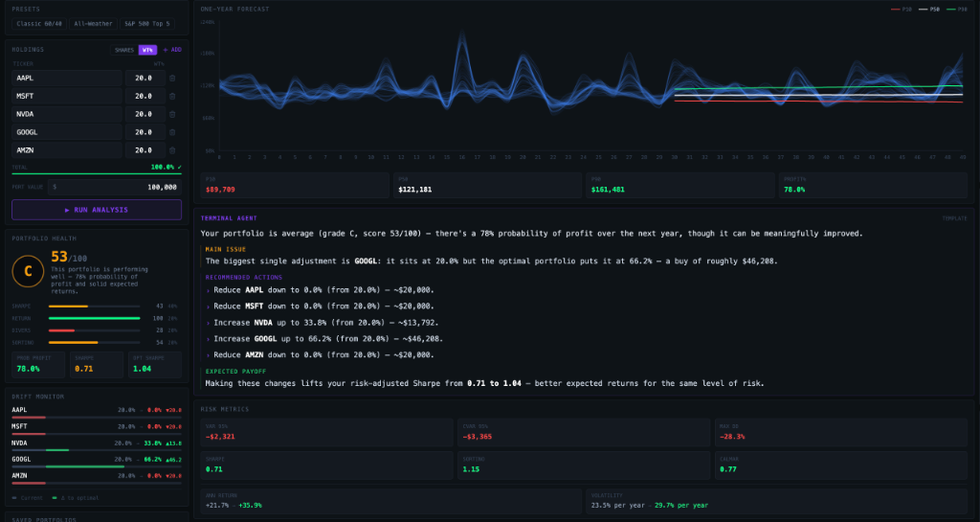Select the P90 value $161,481
This screenshot has width=980, height=522.
click(x=608, y=190)
